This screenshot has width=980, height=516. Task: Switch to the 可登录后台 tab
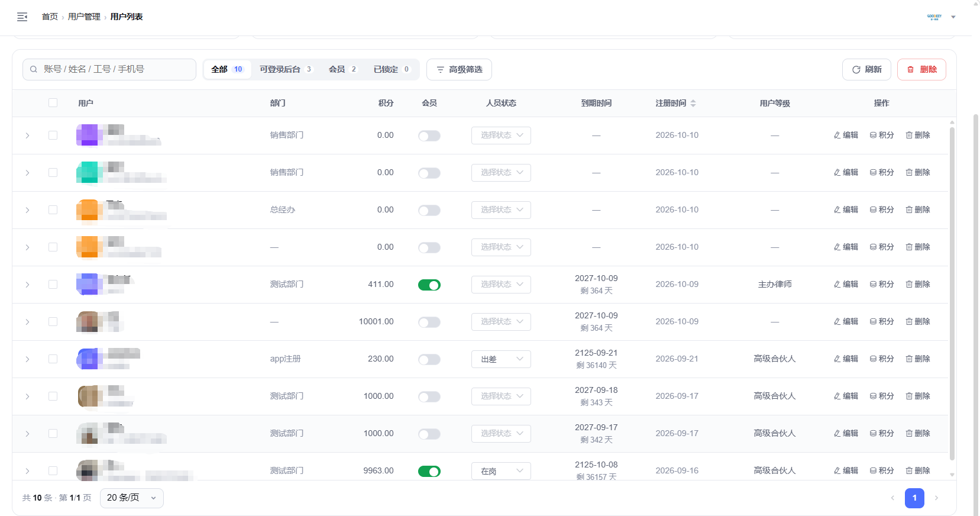pos(286,69)
